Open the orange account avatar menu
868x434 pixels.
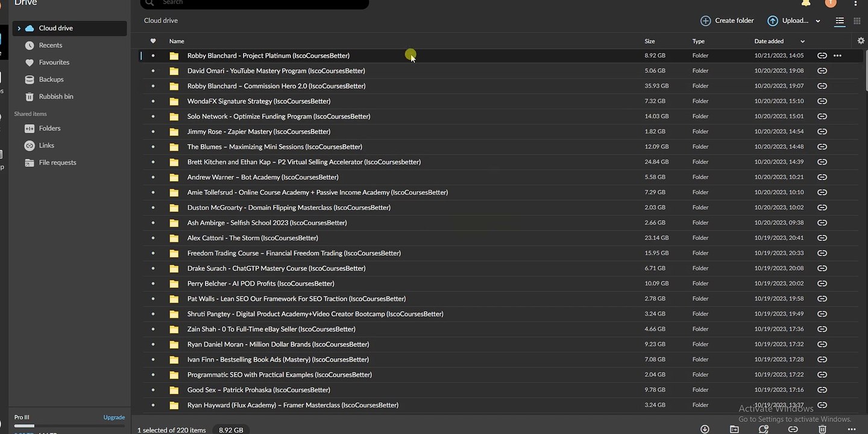pos(831,2)
